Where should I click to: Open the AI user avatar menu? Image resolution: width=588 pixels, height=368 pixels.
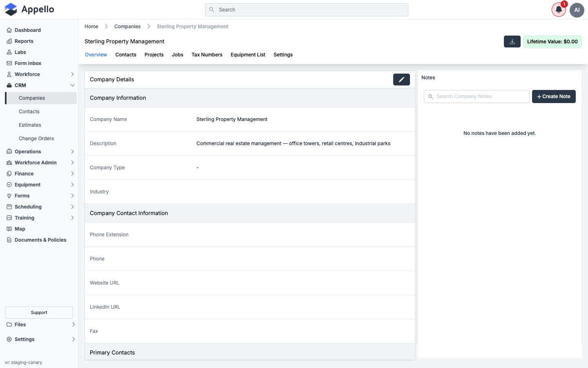(577, 10)
